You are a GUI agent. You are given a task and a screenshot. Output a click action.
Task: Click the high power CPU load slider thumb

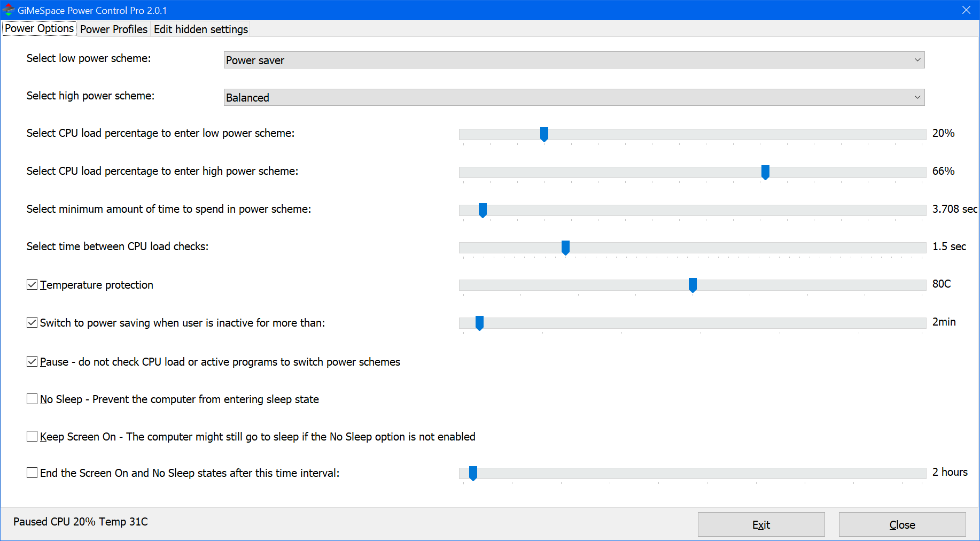coord(765,172)
